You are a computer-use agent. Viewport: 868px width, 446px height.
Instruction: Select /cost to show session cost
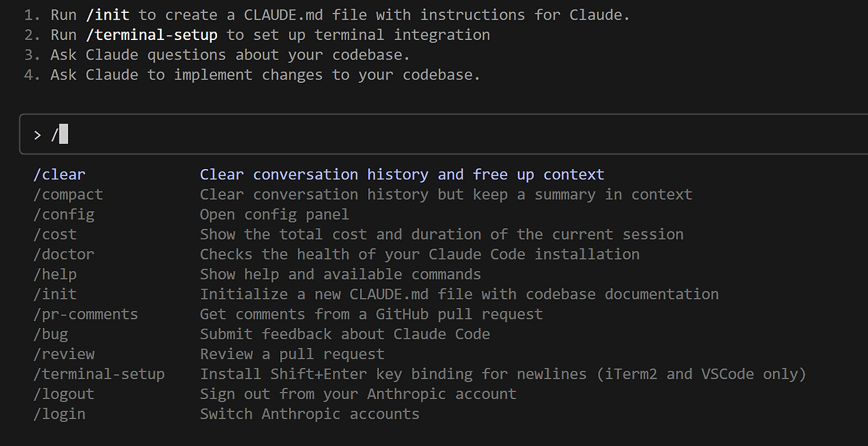tap(55, 234)
